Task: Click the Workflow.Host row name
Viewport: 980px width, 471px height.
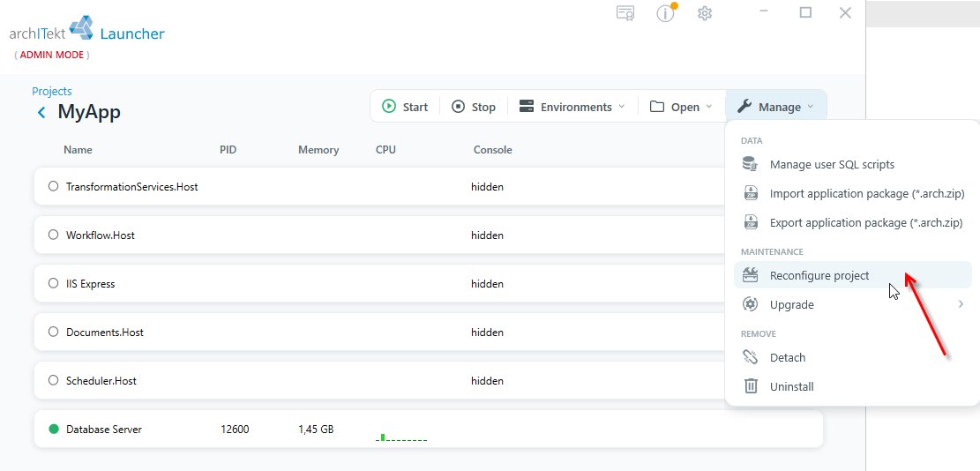Action: click(x=100, y=235)
